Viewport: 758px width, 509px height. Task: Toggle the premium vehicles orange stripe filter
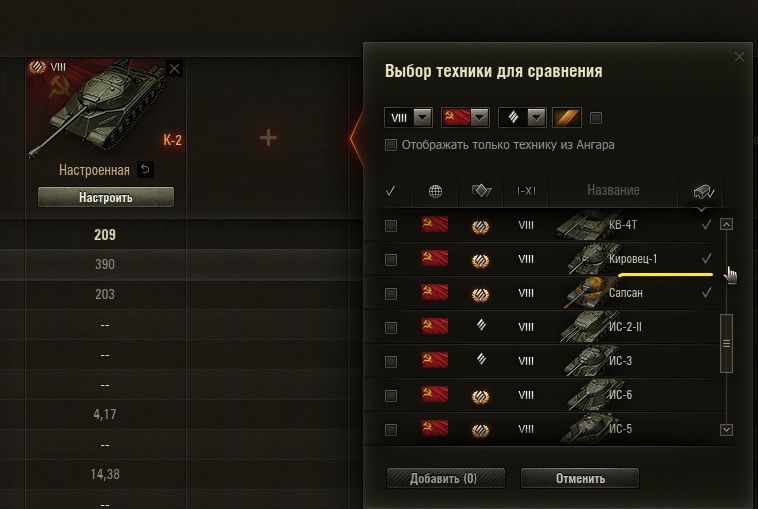567,117
